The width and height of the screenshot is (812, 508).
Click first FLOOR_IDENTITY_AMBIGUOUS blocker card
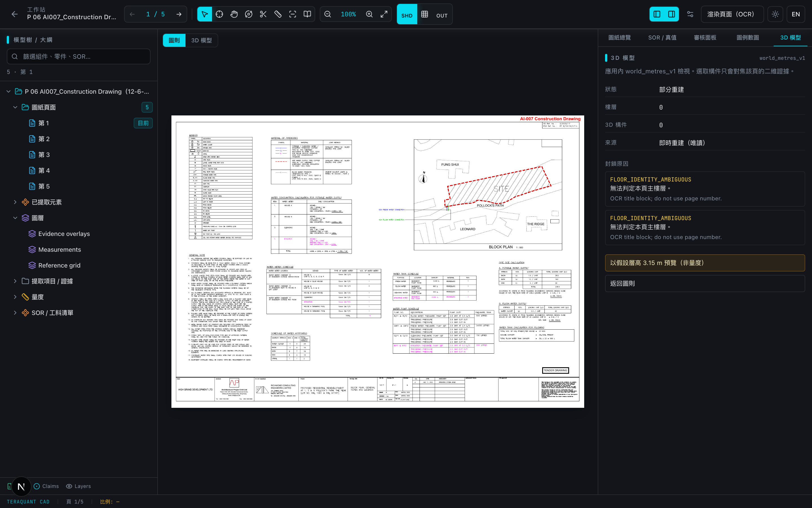[705, 189]
